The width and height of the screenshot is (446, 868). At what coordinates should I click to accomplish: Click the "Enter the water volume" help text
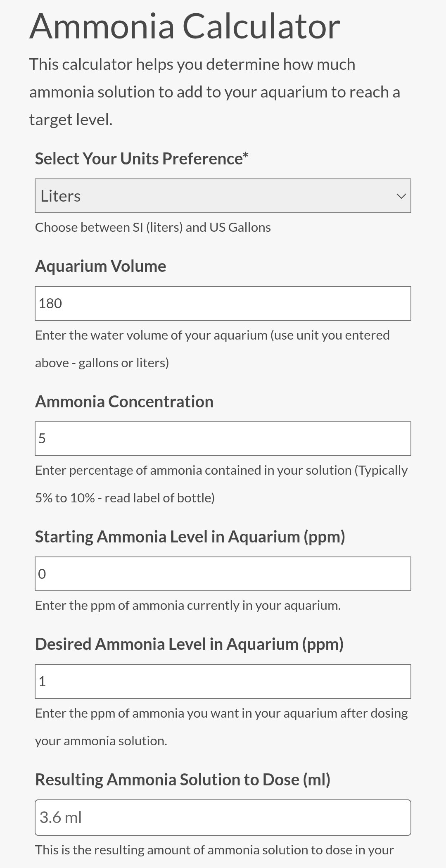[x=212, y=335]
